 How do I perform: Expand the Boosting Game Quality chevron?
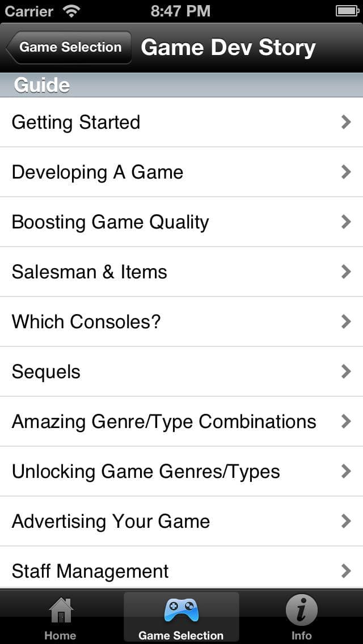(346, 222)
